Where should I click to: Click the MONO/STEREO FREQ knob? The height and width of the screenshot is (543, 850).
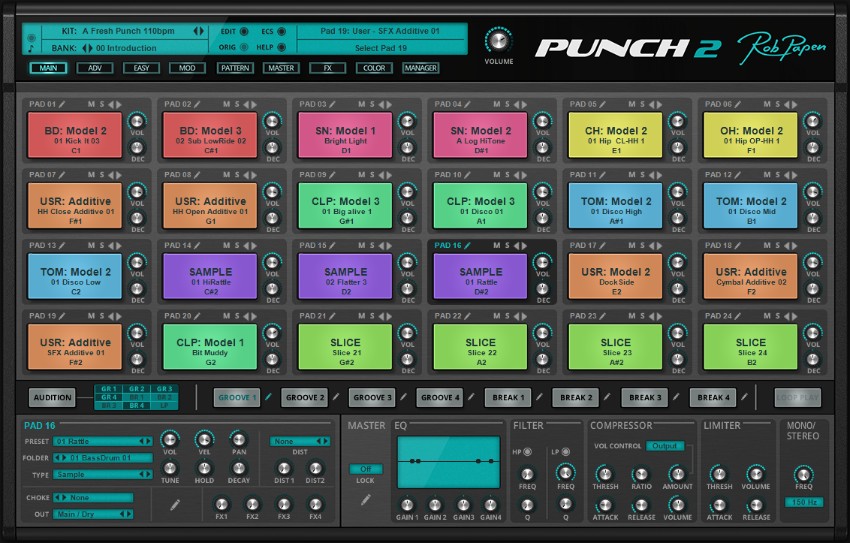(x=803, y=474)
